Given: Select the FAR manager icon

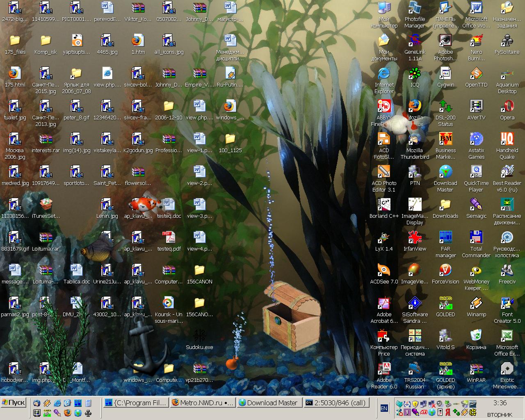Looking at the screenshot, I should (445, 238).
